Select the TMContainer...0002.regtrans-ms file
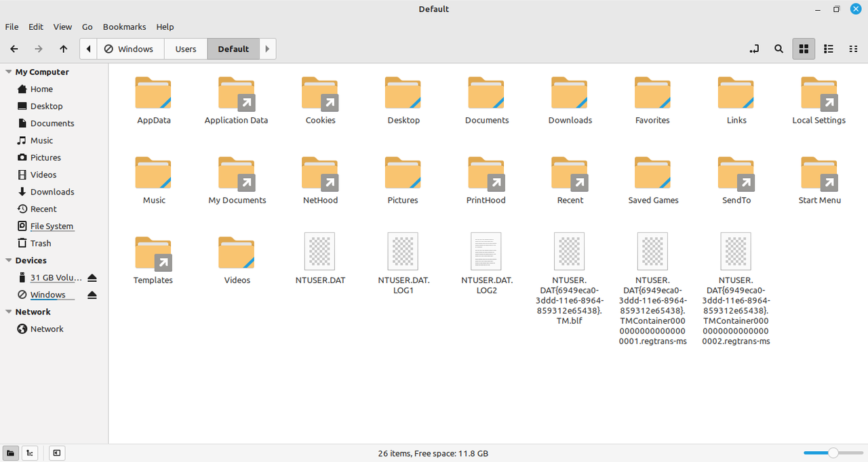The width and height of the screenshot is (868, 462). [x=736, y=251]
